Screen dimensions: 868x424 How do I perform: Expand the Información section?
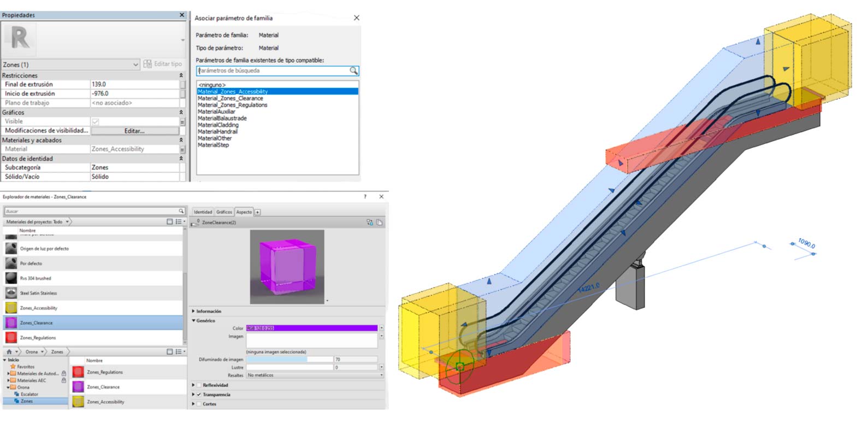[193, 311]
